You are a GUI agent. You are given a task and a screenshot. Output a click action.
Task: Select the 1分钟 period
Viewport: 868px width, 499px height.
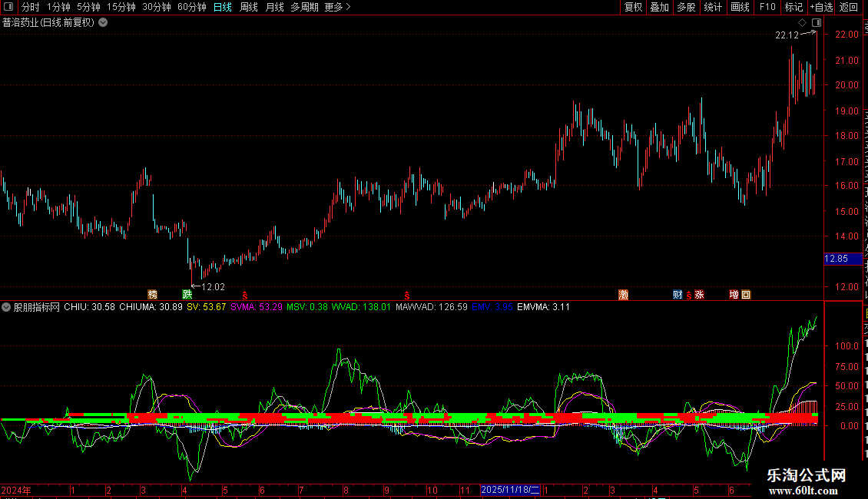point(58,7)
